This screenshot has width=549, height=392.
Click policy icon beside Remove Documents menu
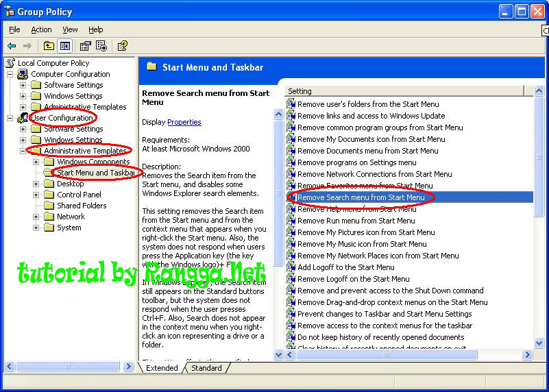coord(291,151)
